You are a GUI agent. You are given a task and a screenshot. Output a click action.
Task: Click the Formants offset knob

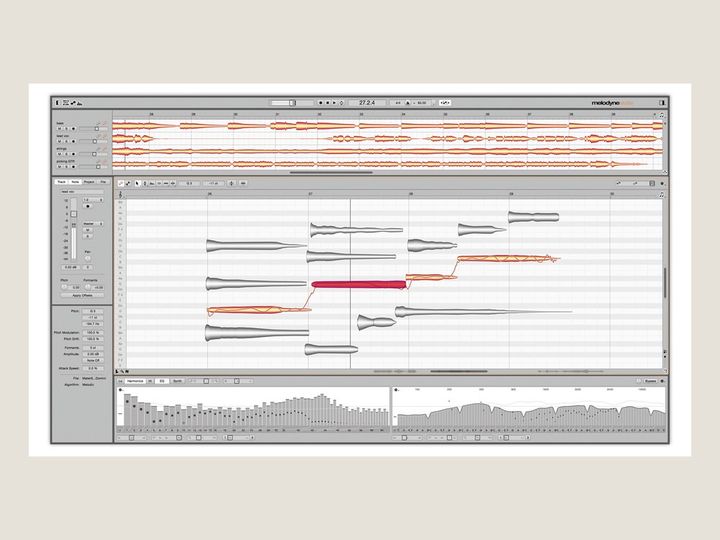coord(88,287)
